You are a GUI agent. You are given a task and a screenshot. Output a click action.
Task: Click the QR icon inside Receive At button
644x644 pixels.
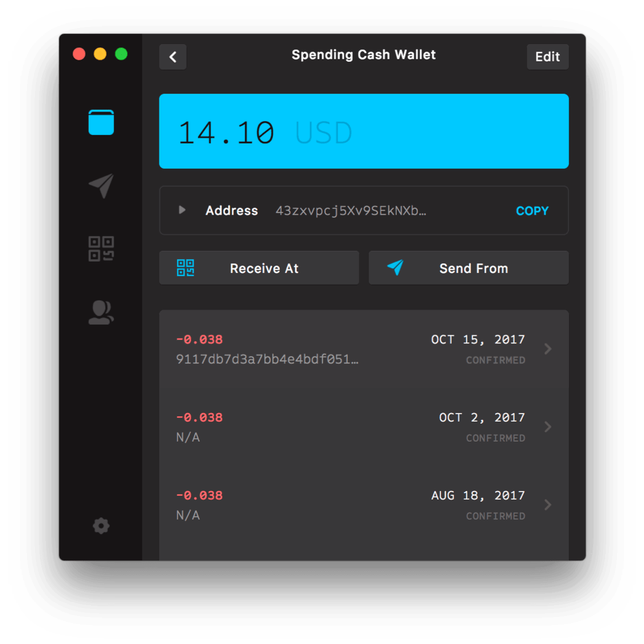185,268
